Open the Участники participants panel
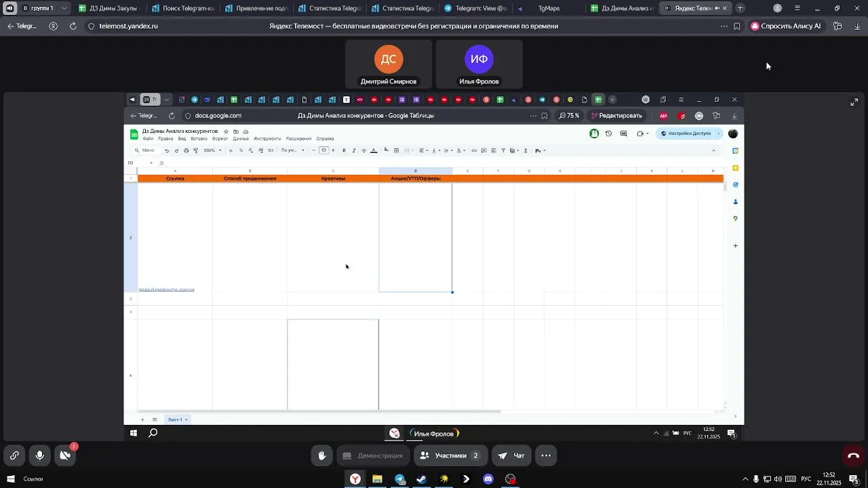 [450, 455]
